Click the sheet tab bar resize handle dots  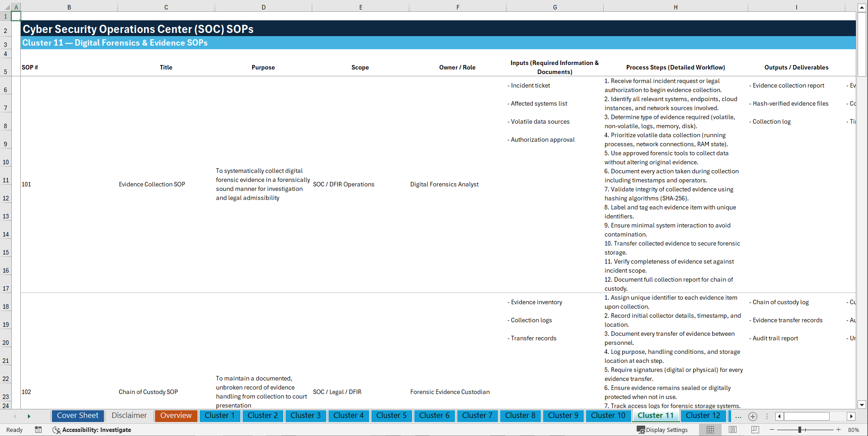(x=767, y=416)
